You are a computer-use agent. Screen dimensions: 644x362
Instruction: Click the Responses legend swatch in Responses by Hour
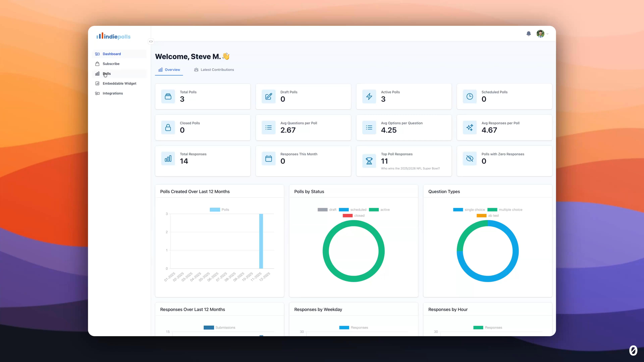(x=478, y=327)
